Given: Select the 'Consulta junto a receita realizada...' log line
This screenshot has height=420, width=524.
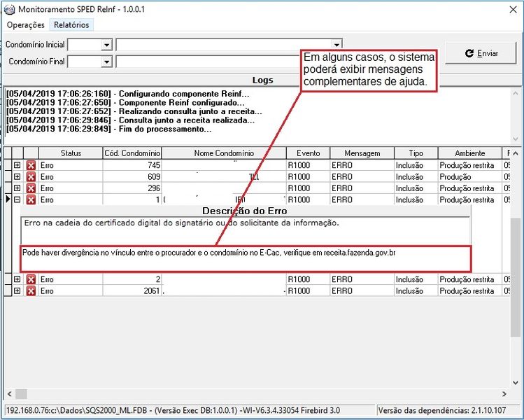Looking at the screenshot, I should 130,120.
